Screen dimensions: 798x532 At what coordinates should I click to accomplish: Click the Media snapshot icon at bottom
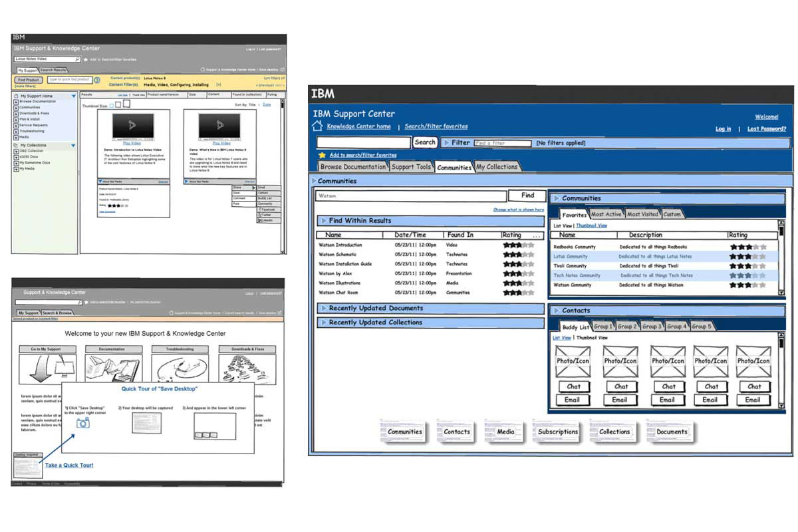tap(505, 432)
